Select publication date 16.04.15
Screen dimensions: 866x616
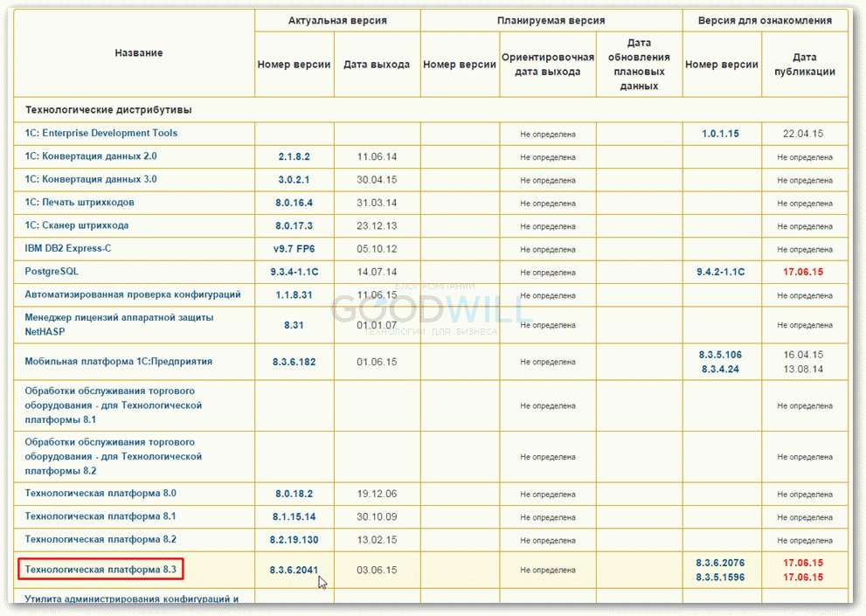click(803, 356)
